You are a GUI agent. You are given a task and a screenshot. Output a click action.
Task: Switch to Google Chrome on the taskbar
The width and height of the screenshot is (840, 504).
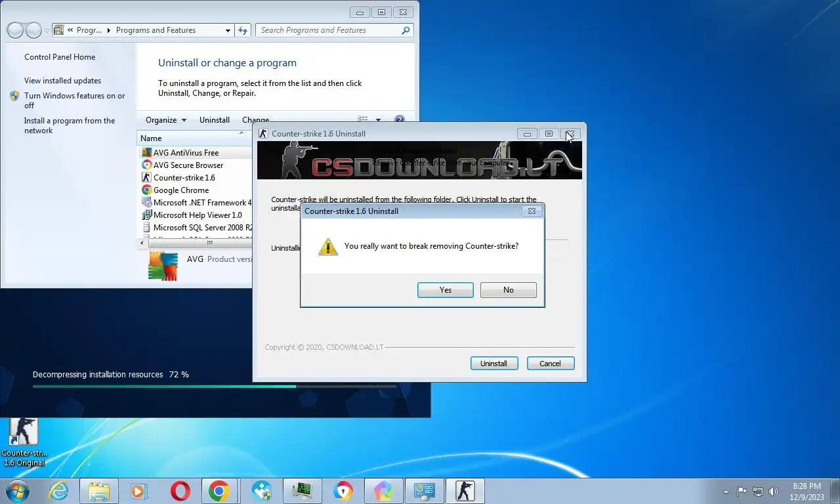pyautogui.click(x=219, y=491)
